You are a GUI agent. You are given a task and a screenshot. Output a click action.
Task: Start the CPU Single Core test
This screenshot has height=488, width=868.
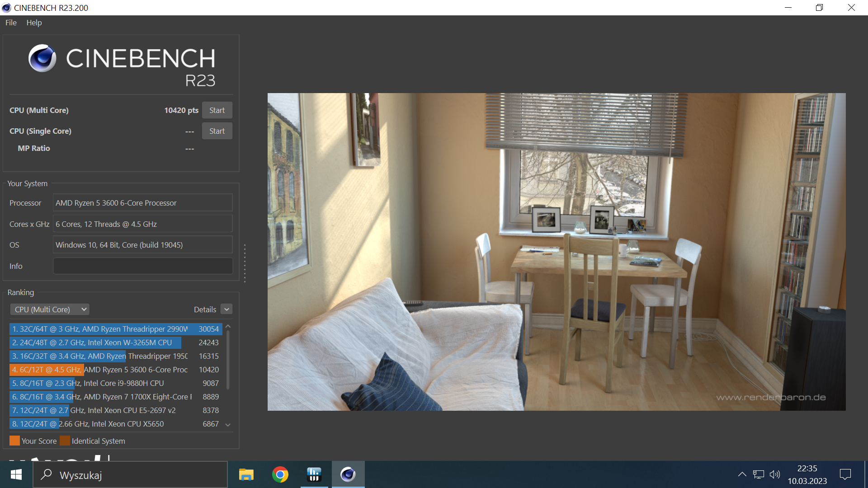pos(217,131)
